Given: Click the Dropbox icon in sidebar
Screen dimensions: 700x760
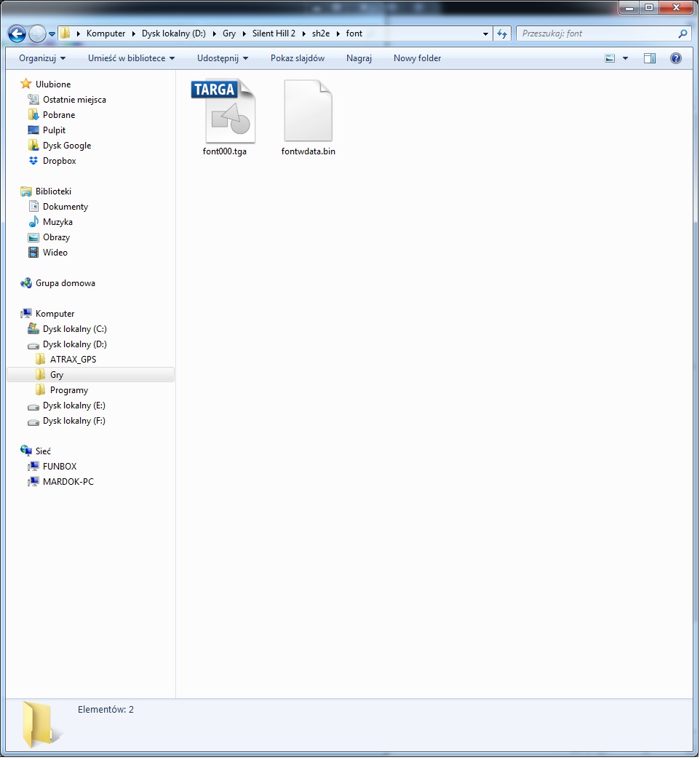Looking at the screenshot, I should click(x=33, y=160).
